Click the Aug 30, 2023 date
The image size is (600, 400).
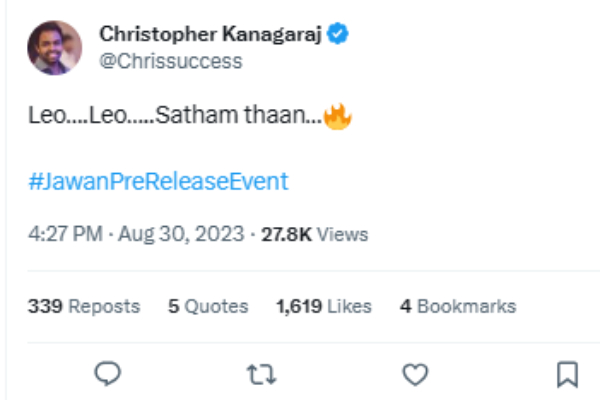181,235
